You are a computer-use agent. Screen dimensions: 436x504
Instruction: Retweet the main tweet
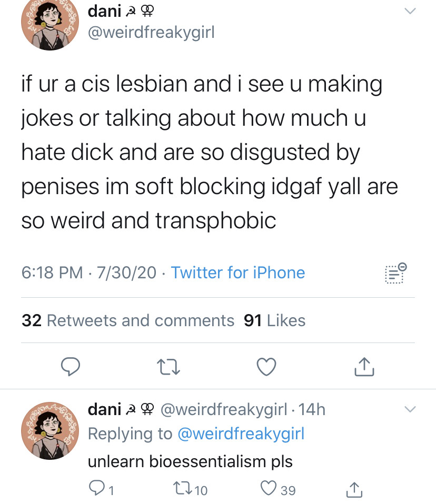point(169,367)
